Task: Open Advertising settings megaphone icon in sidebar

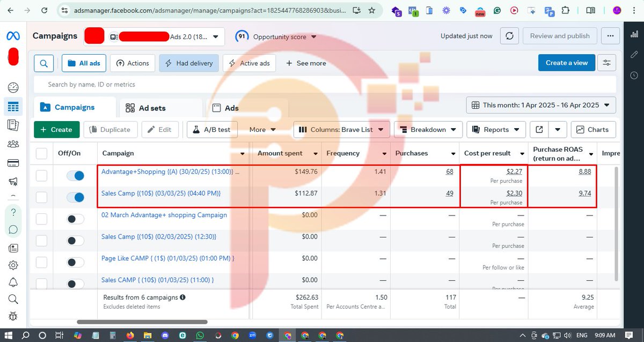Action: tap(13, 182)
